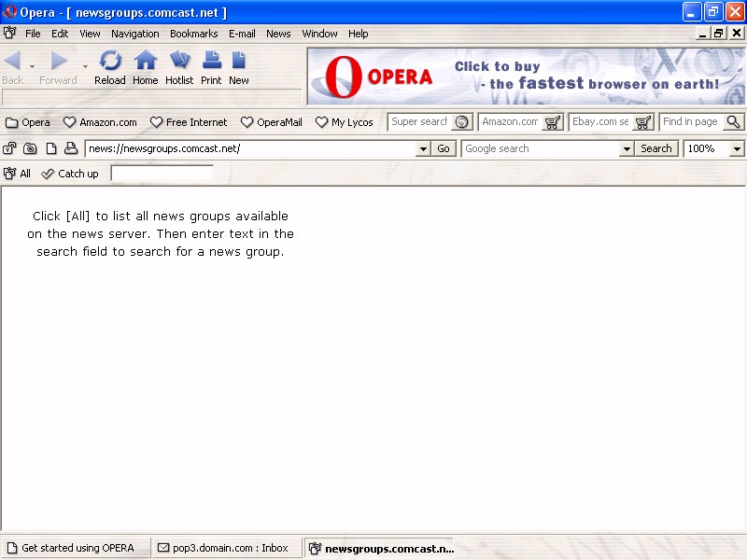Click the Find in page field
Viewport: 747px width, 560px height.
[x=691, y=122]
